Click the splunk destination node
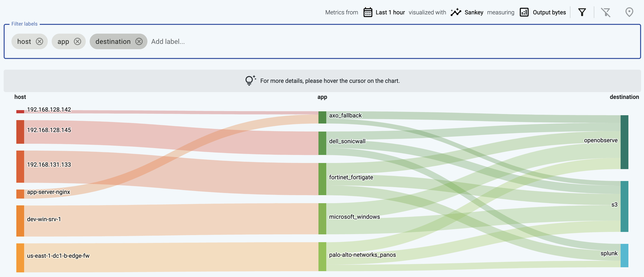The width and height of the screenshot is (644, 277). point(624,256)
